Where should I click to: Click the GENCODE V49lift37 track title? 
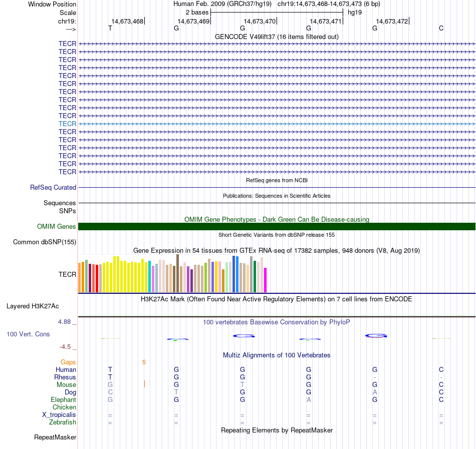277,37
